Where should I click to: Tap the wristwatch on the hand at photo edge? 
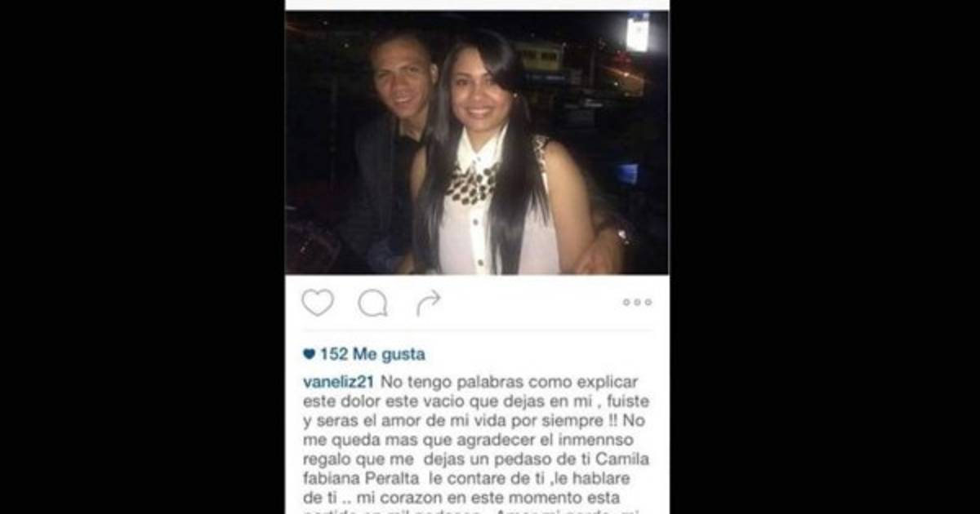pyautogui.click(x=621, y=235)
